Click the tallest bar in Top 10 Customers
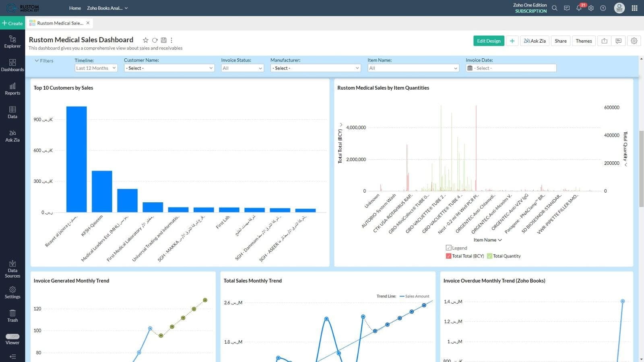This screenshot has width=644, height=362. [x=76, y=159]
